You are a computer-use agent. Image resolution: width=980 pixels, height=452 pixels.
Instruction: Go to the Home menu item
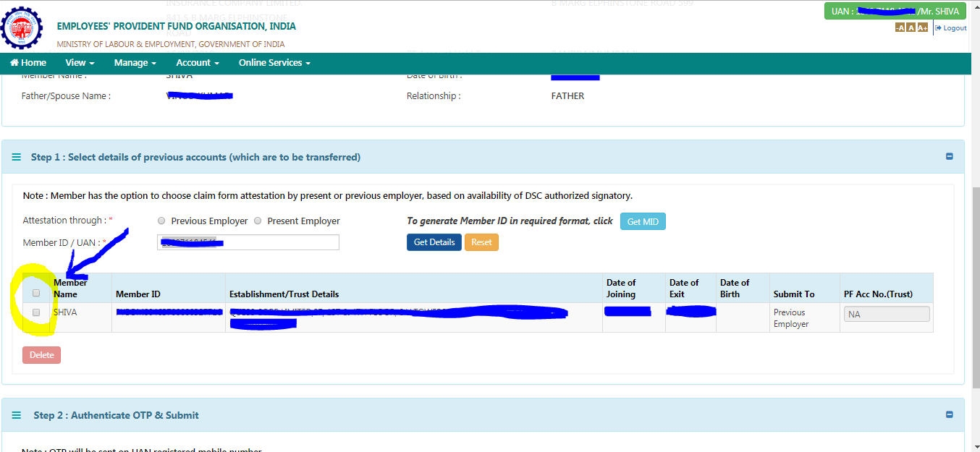(x=28, y=63)
